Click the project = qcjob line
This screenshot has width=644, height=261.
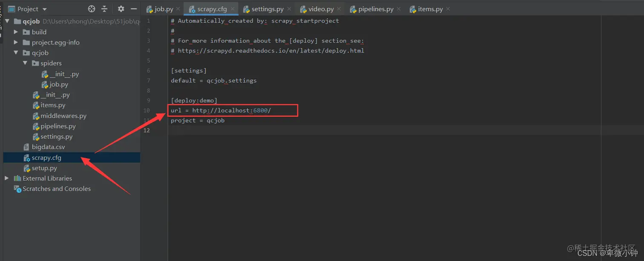coord(198,120)
